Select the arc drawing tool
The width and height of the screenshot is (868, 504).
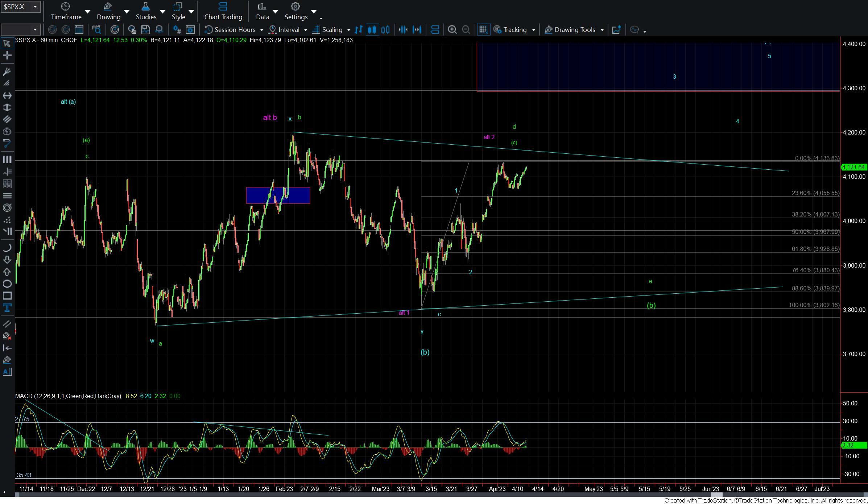tap(7, 248)
